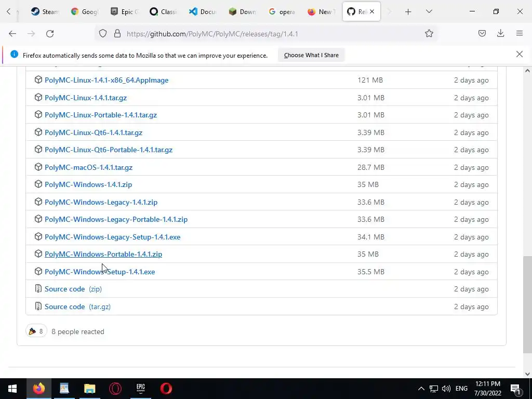Switch to the Steam tab

coord(44,11)
